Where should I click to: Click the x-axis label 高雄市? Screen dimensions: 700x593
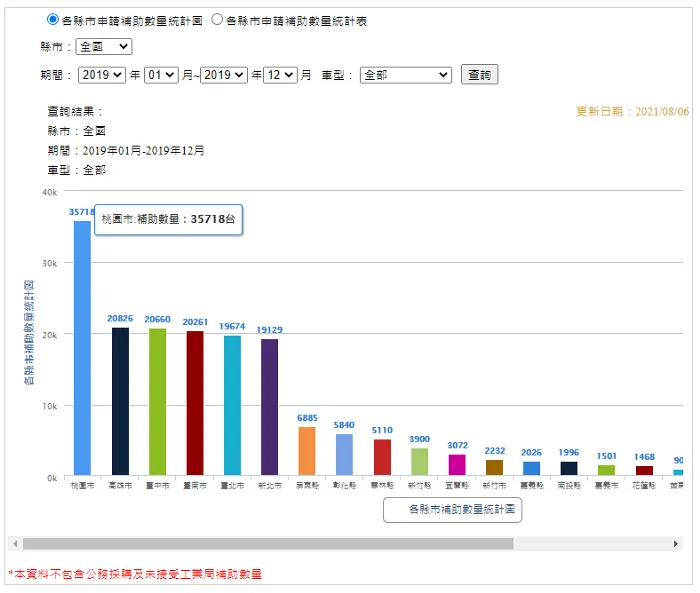pyautogui.click(x=120, y=485)
